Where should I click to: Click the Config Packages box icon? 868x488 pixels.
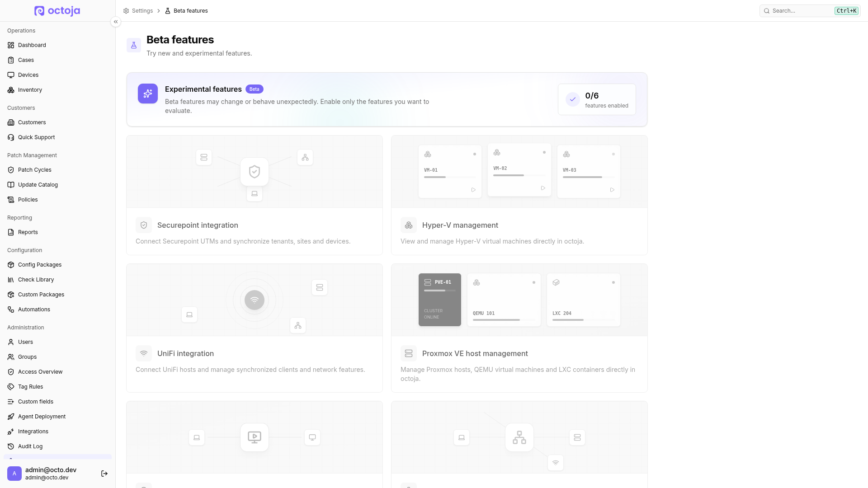(x=11, y=265)
